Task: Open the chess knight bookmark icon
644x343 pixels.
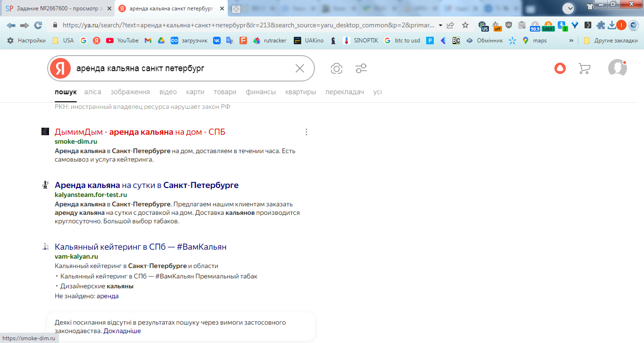Action: click(333, 41)
